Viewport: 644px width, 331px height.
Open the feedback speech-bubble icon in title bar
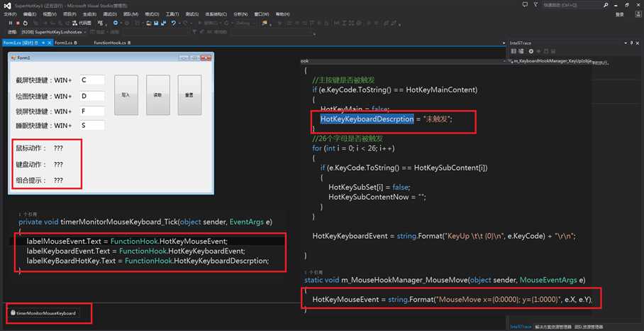(525, 4)
